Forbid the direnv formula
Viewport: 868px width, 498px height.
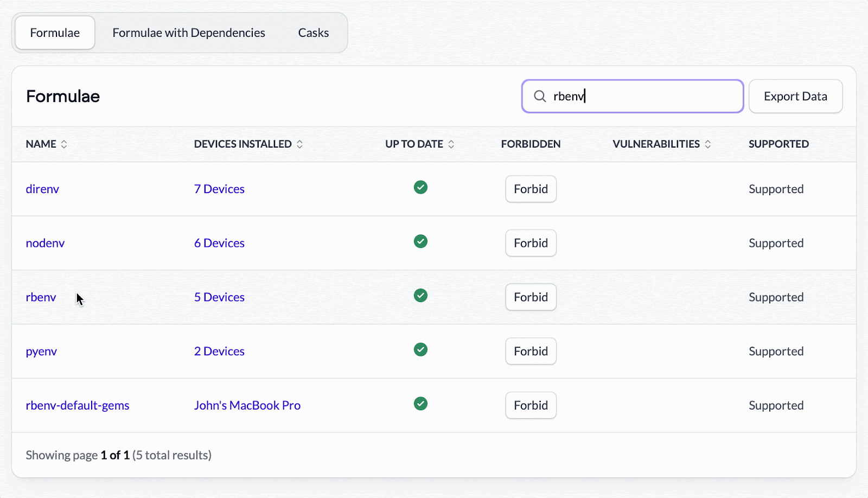531,189
